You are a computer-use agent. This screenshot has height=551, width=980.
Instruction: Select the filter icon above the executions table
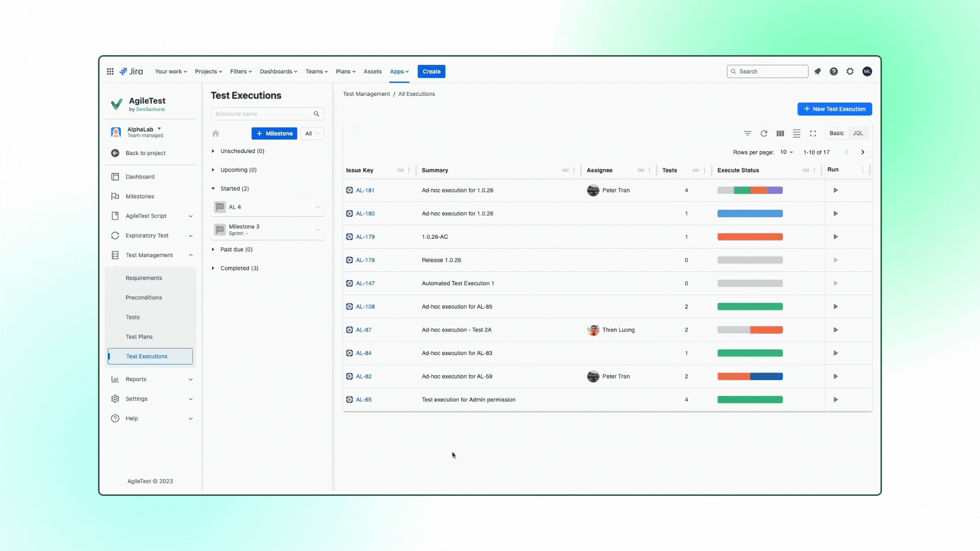pyautogui.click(x=747, y=133)
